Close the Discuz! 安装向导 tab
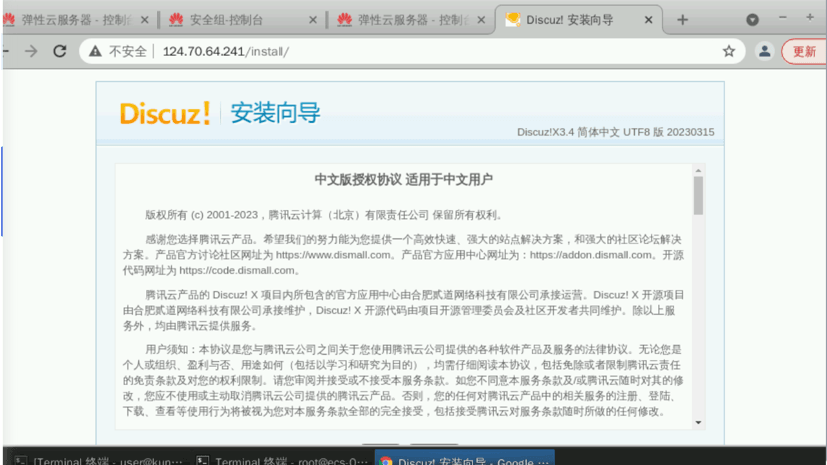The height and width of the screenshot is (465, 827). coord(650,19)
